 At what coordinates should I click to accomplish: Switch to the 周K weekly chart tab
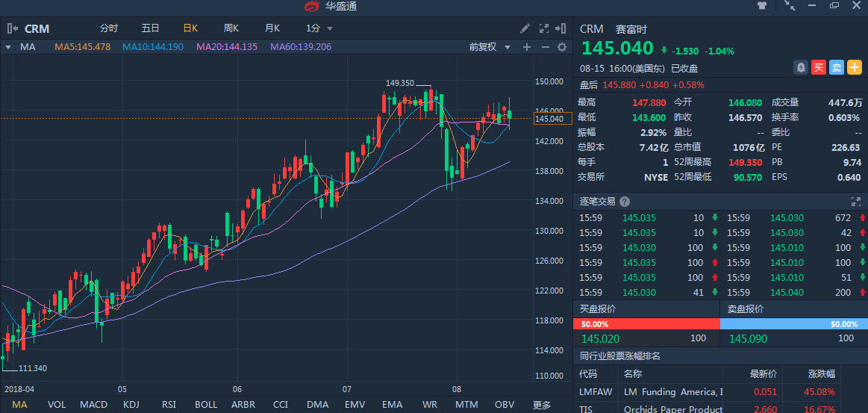click(231, 28)
